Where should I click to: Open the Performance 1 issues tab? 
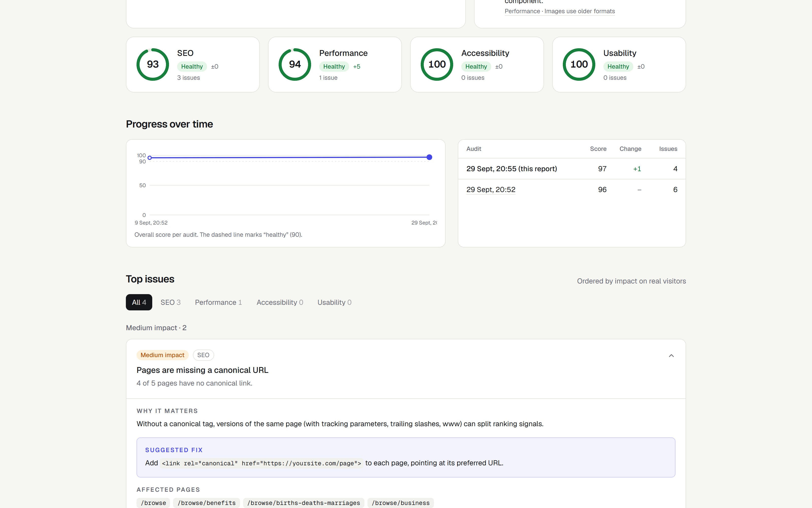[218, 302]
